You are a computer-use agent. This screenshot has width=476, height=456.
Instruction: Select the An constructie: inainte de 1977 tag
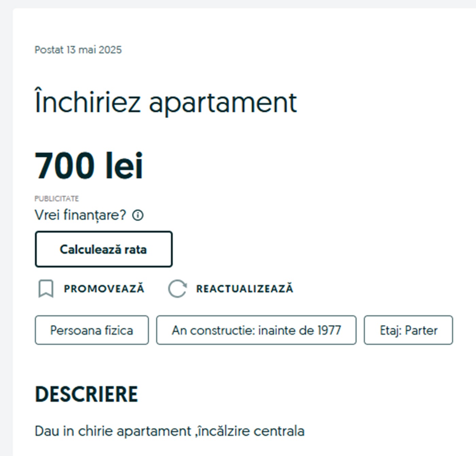click(256, 330)
